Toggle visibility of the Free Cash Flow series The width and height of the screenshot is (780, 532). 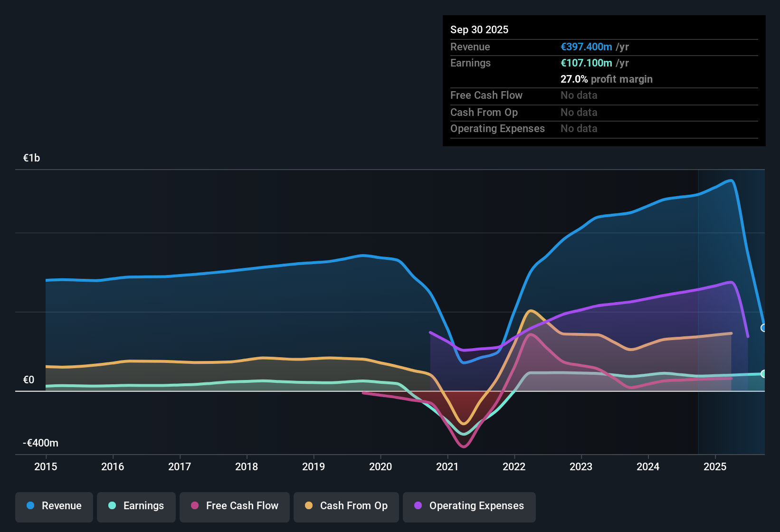tap(234, 506)
